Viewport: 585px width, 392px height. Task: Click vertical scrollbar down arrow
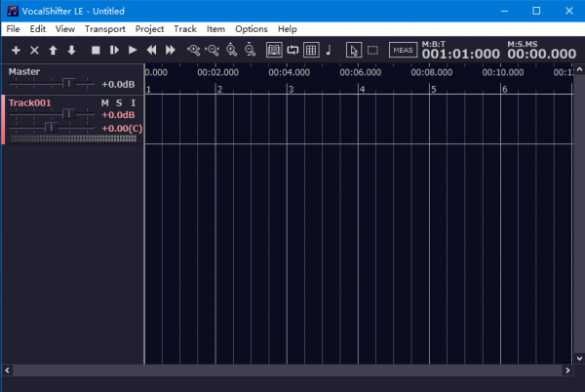tap(579, 359)
